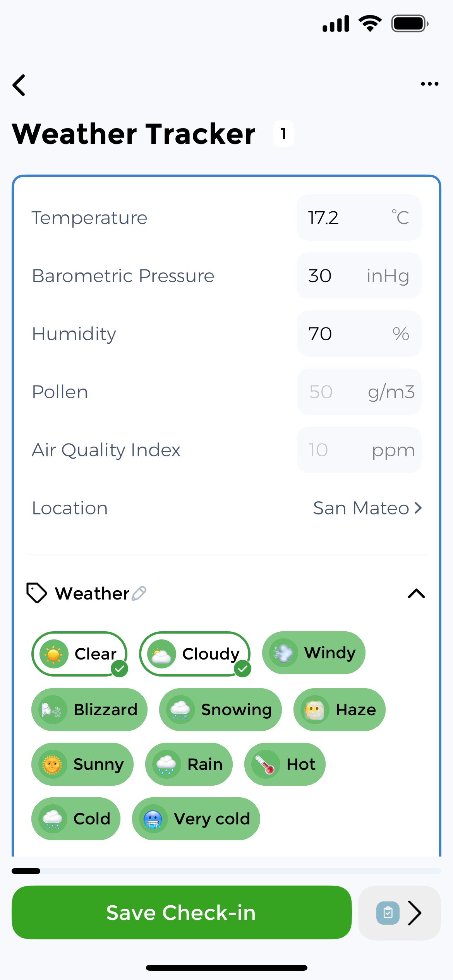Viewport: 453px width, 980px height.
Task: Click the tag icon next to Weather
Action: [x=36, y=593]
